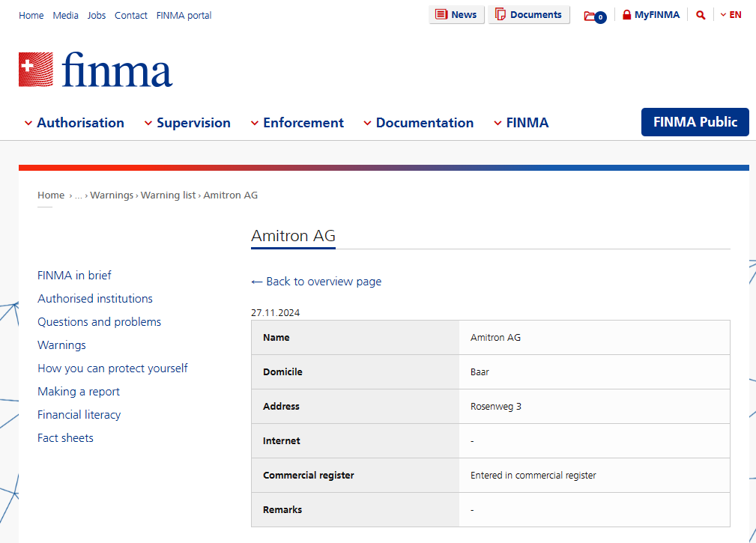
Task: Go back to overview page
Action: click(x=316, y=282)
